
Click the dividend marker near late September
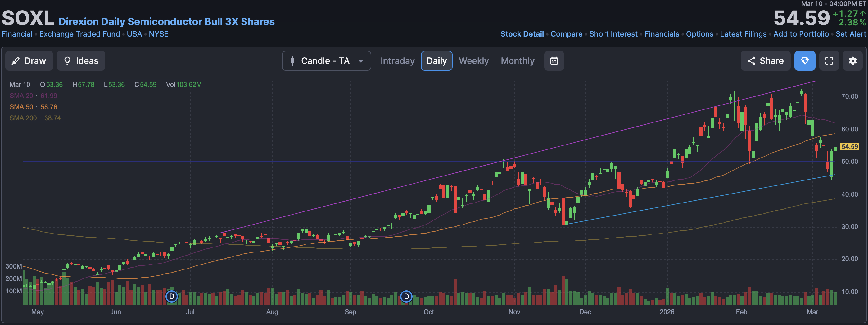[406, 296]
